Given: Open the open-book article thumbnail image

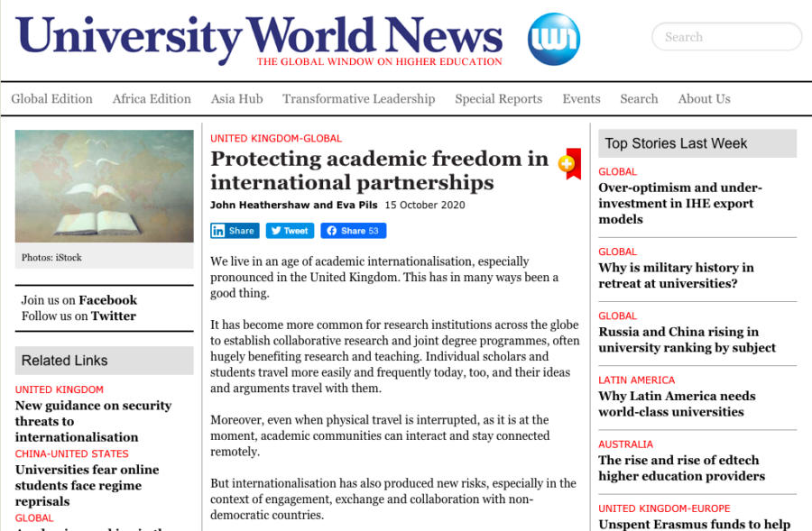Looking at the screenshot, I should pos(104,186).
